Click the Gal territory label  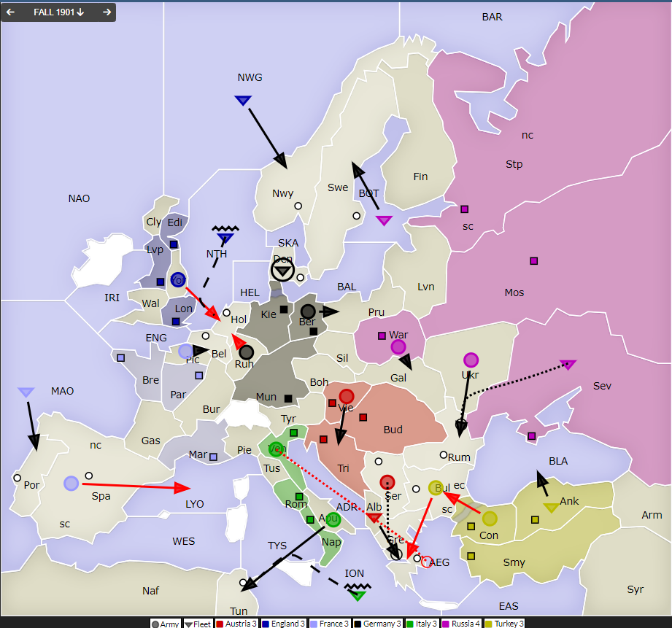398,378
